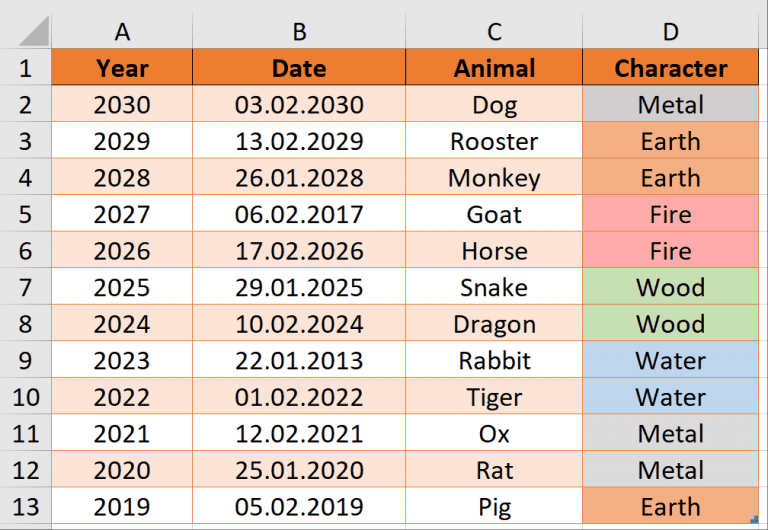Click the table resize handle at bottom-right
This screenshot has height=530, width=768.
coord(754,519)
